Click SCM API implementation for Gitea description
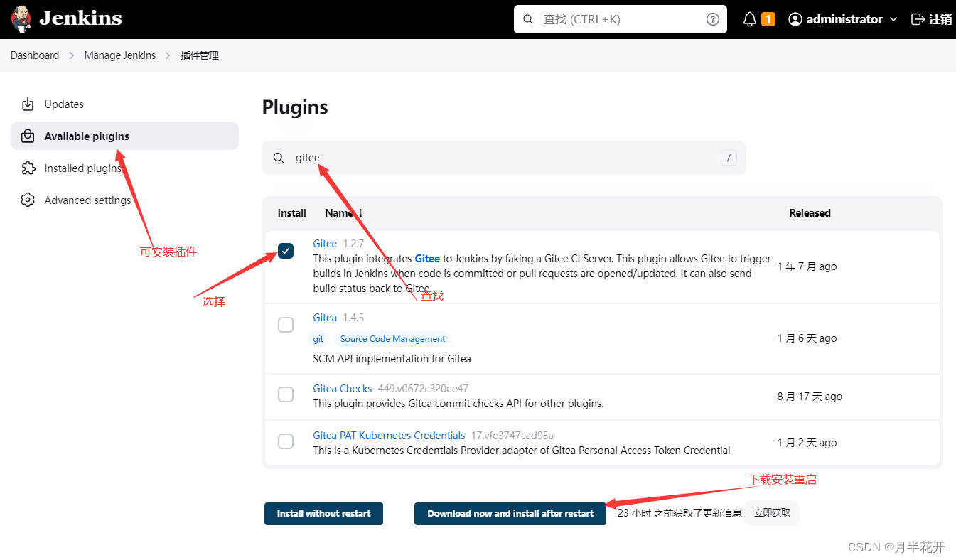This screenshot has height=560, width=956. (392, 359)
